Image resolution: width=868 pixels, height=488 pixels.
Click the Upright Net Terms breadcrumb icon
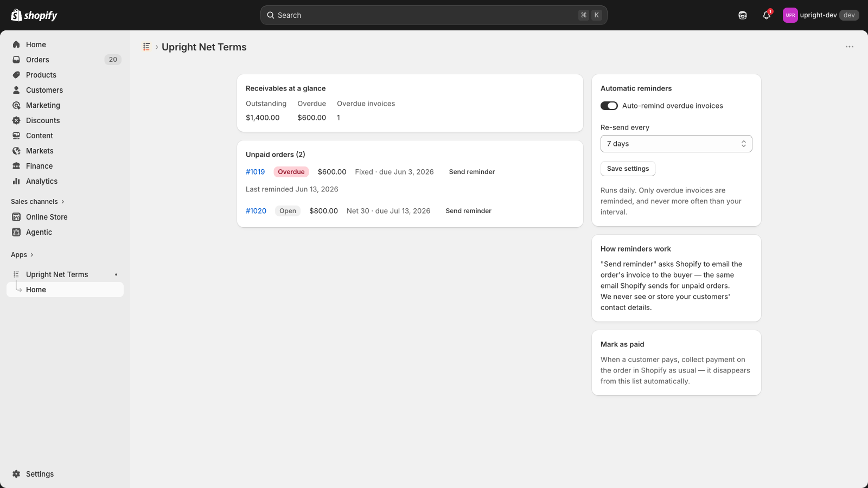(x=146, y=47)
